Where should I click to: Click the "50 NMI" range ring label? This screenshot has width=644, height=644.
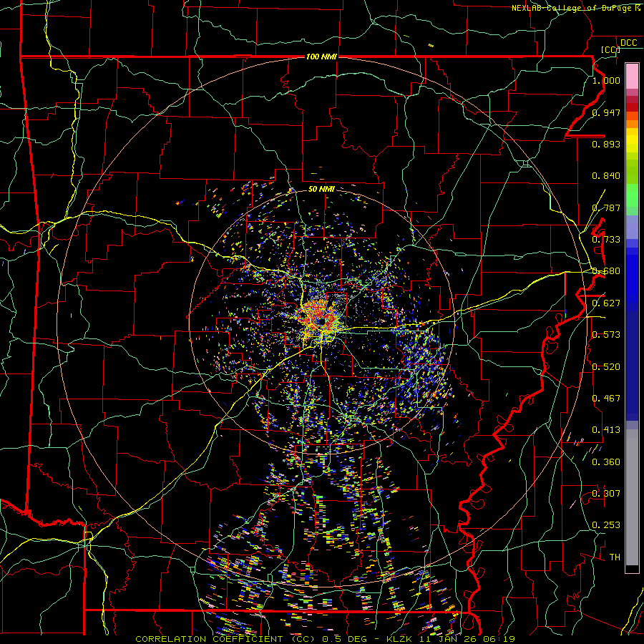(x=321, y=189)
